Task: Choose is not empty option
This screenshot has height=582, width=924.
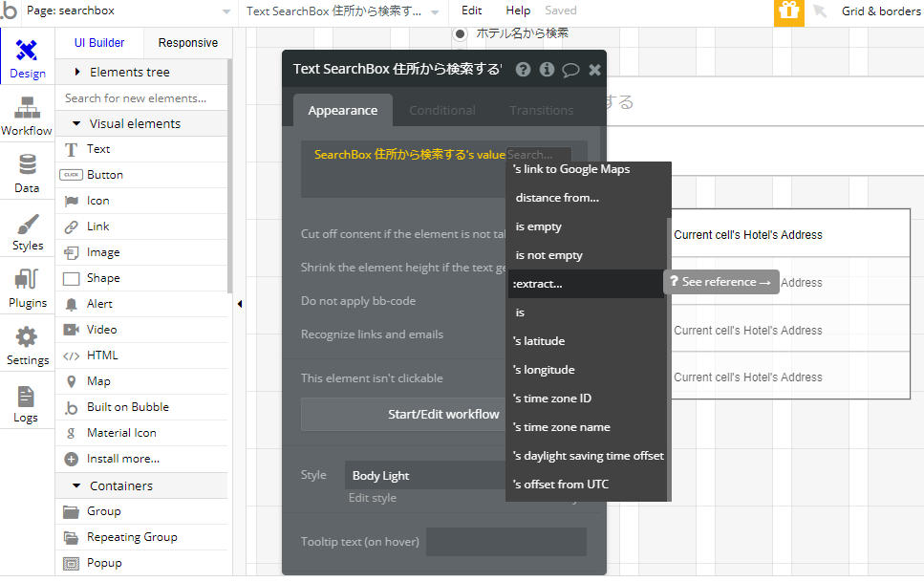Action: coord(587,255)
